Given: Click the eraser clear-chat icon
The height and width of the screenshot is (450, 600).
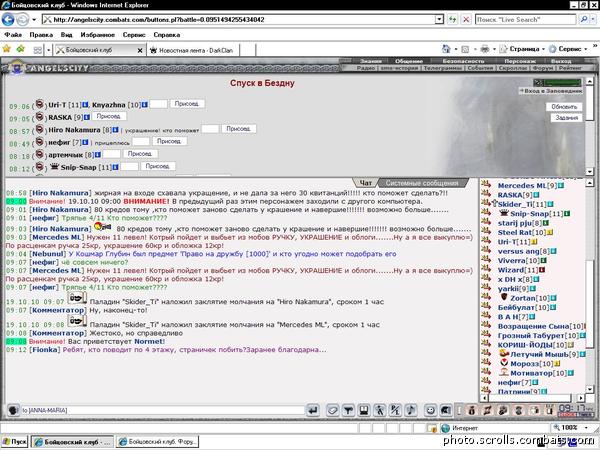Looking at the screenshot, I should pyautogui.click(x=332, y=410).
